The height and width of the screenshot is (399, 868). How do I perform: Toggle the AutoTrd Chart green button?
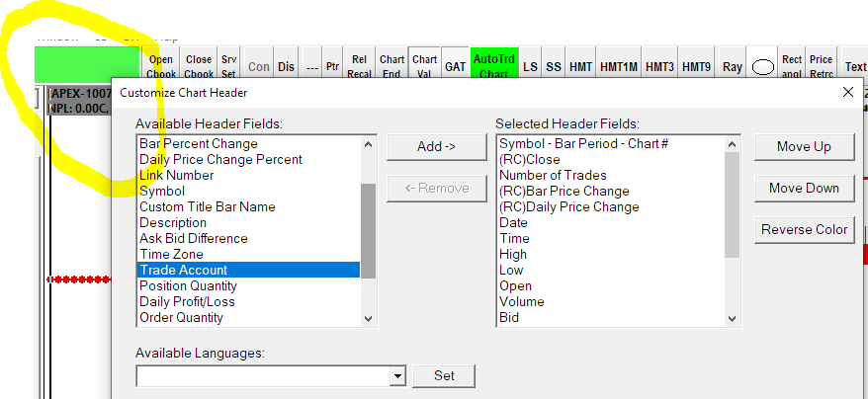[x=493, y=65]
